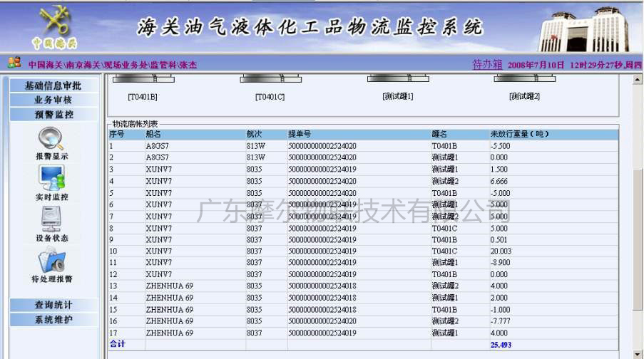Click tank name T0401C in row 8
Viewport: 644px width, 359px height.
coord(444,228)
